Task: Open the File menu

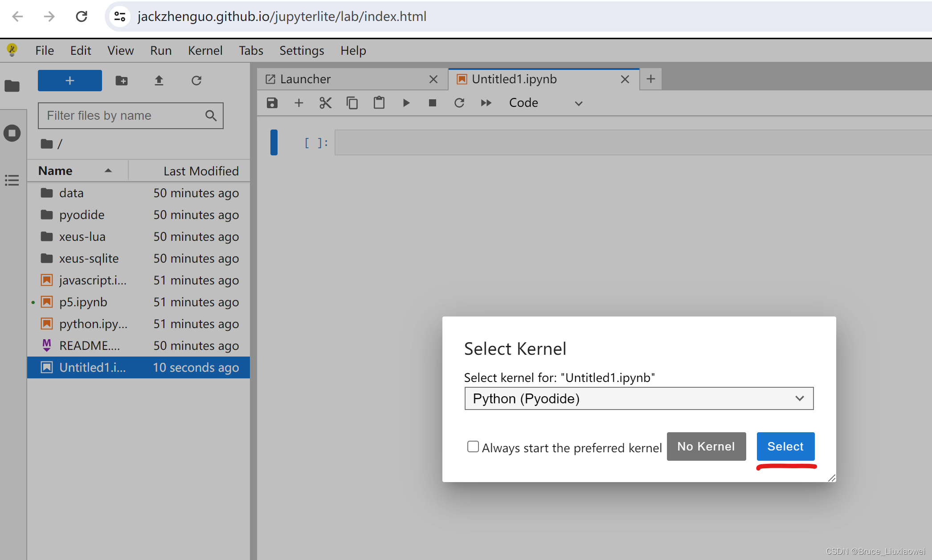Action: coord(45,50)
